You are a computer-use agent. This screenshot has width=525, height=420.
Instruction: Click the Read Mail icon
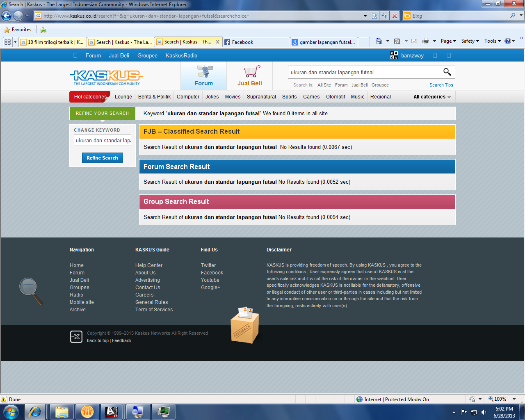[414, 41]
